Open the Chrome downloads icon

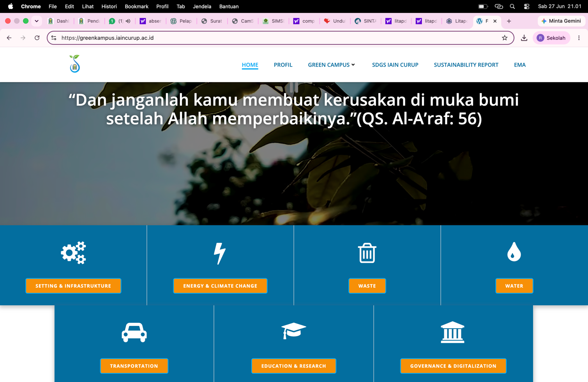524,38
